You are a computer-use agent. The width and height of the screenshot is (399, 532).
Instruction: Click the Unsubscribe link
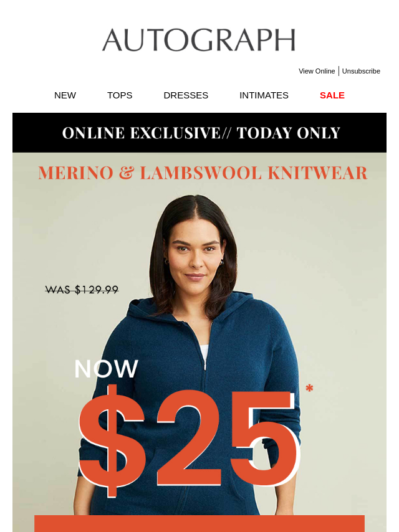coord(361,71)
